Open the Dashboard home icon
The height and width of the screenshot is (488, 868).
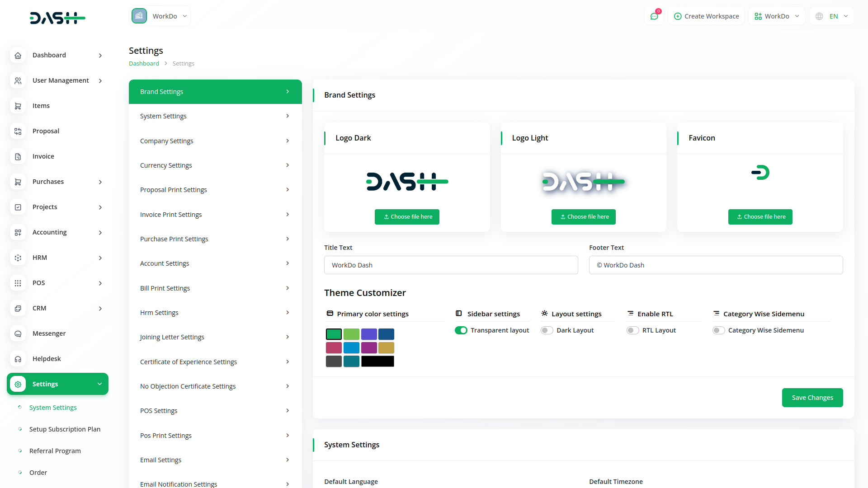[x=18, y=55]
